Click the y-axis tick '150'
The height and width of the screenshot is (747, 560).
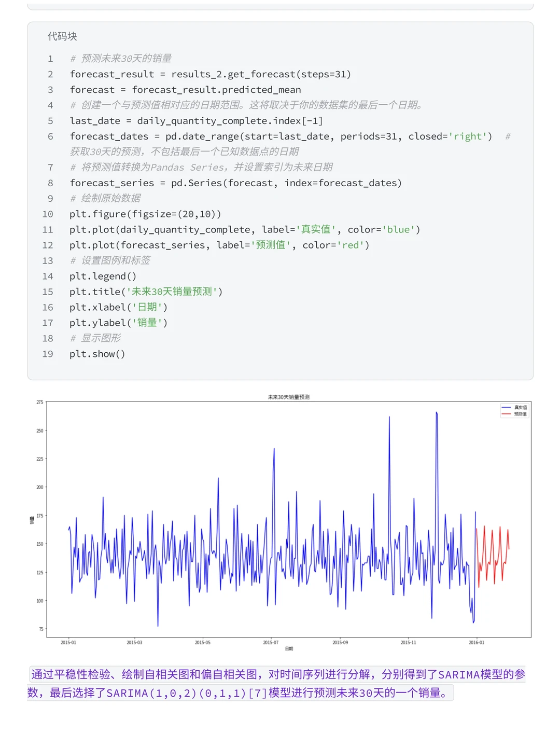click(x=40, y=544)
